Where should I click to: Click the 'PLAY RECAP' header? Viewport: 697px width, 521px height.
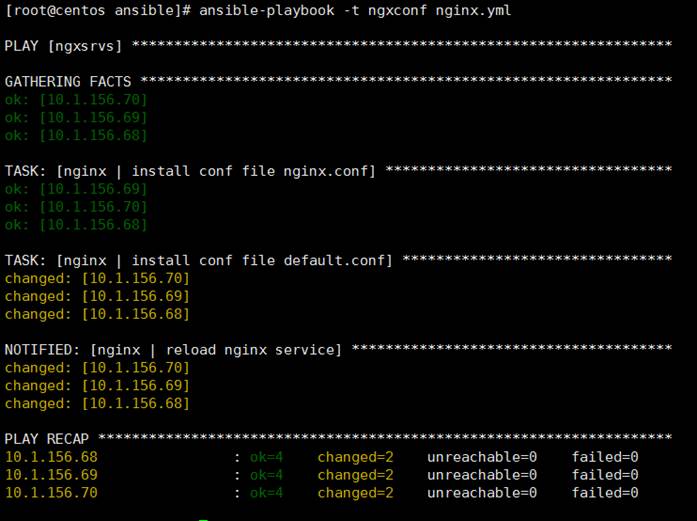click(338, 439)
